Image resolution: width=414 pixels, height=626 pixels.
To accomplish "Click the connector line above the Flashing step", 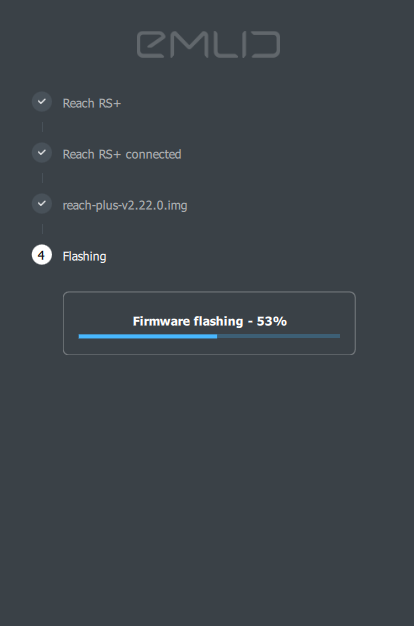I will [x=42, y=229].
